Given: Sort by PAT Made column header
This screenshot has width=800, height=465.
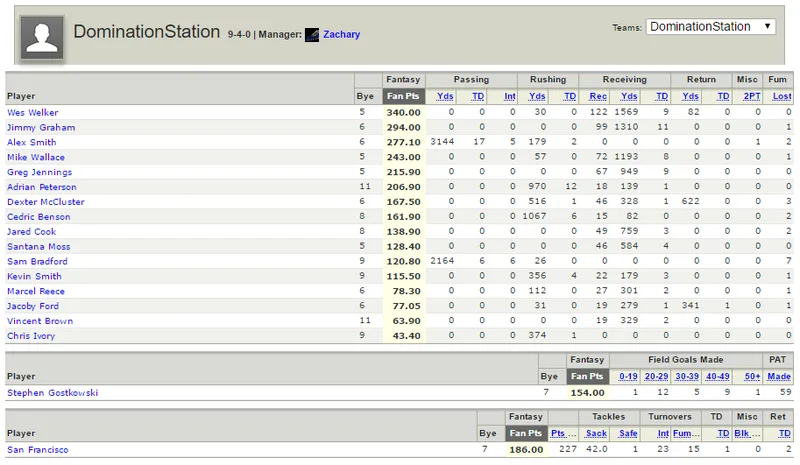Looking at the screenshot, I should click(x=779, y=376).
